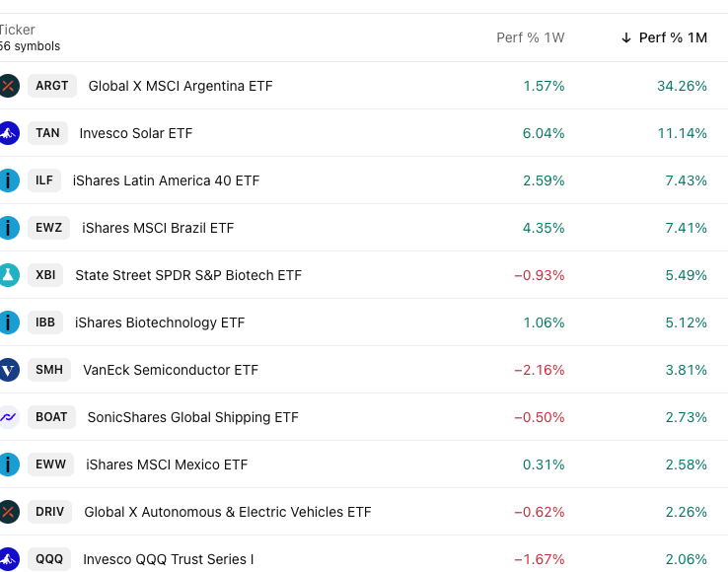This screenshot has height=572, width=728.
Task: Click the ILF iShares logo icon
Action: tap(8, 180)
